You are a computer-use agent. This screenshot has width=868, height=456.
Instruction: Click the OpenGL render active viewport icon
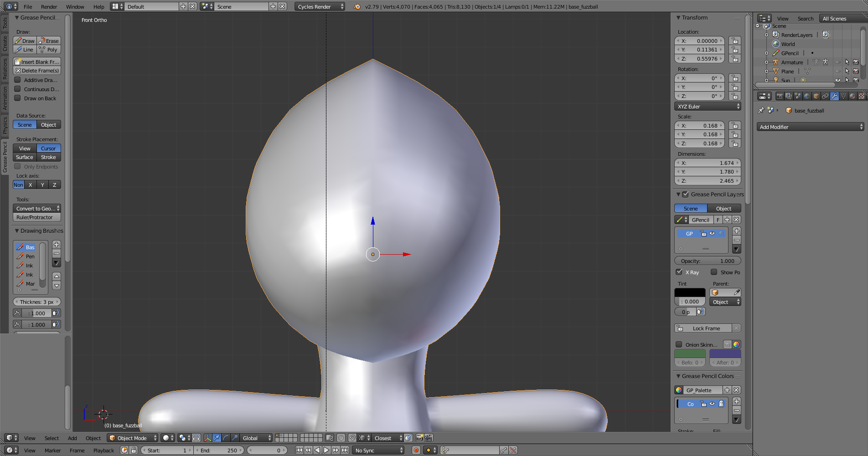click(420, 438)
